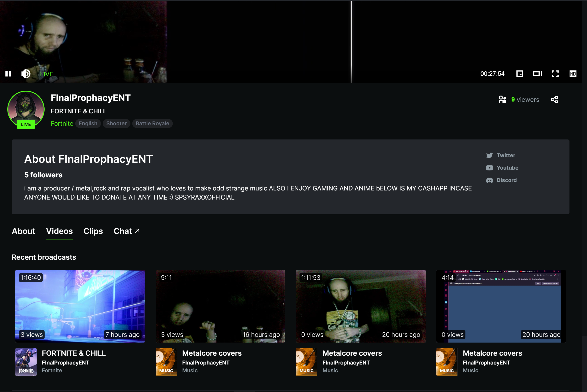Screen dimensions: 587x392
Task: Enter fullscreen mode icon
Action: point(555,74)
